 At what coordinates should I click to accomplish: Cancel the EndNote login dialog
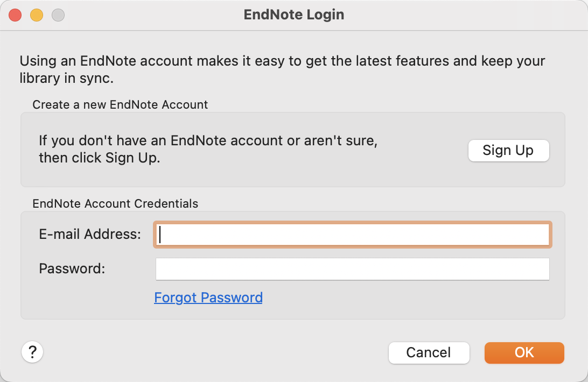(x=429, y=353)
